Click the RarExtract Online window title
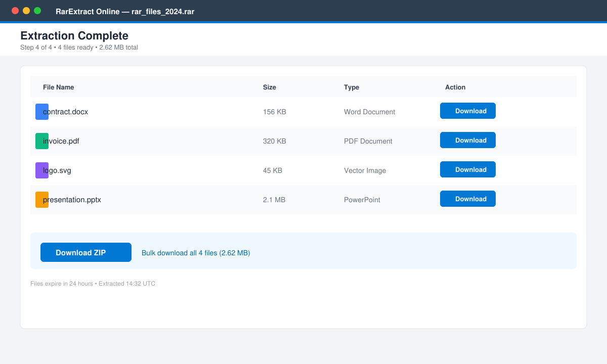607x364 pixels. 125,11
